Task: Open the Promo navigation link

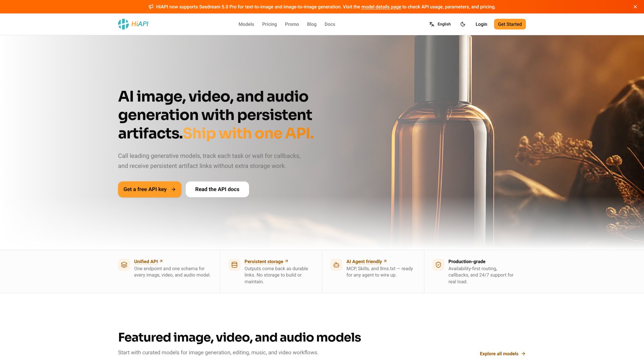Action: click(292, 24)
